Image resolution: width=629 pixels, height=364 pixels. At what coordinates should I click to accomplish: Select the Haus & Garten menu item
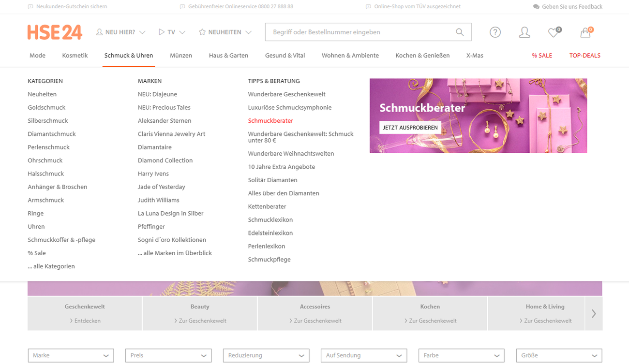click(228, 56)
